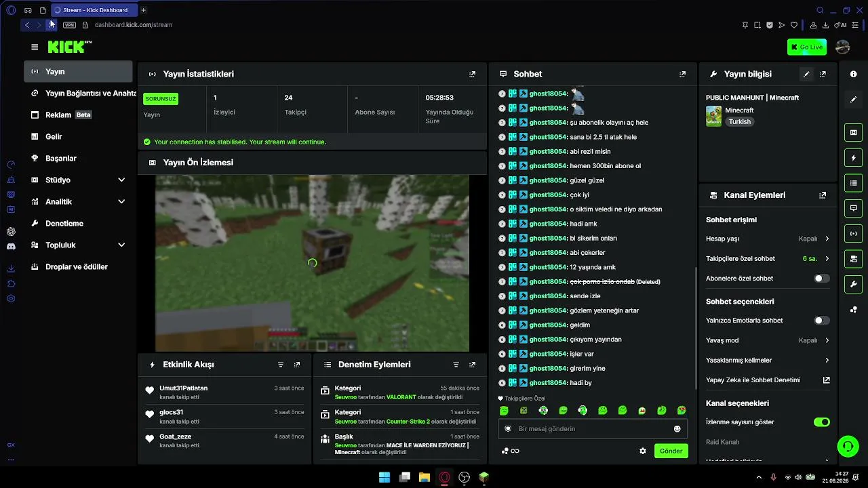Image resolution: width=868 pixels, height=488 pixels.
Task: Open Reklam Beta page
Action: (78, 115)
